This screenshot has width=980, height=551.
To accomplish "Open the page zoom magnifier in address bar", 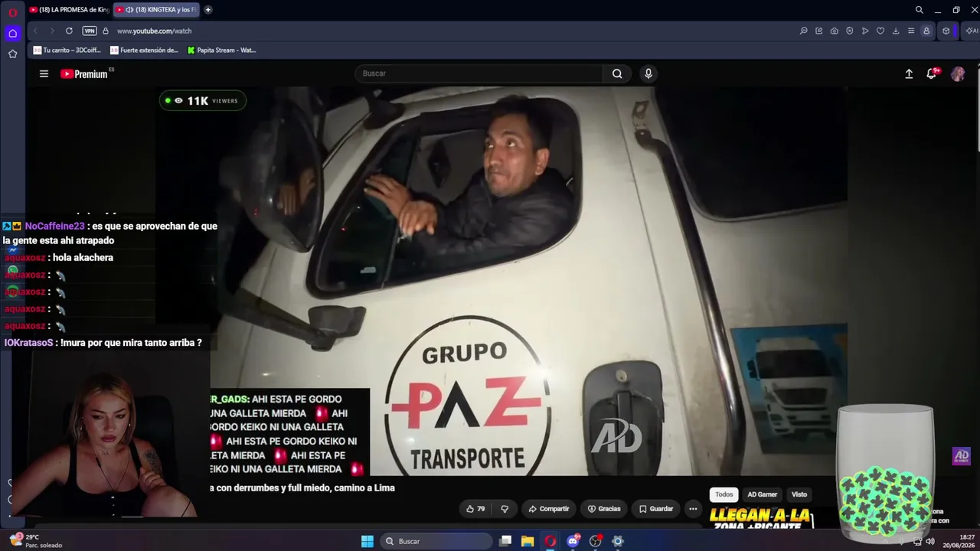I will coord(803,31).
